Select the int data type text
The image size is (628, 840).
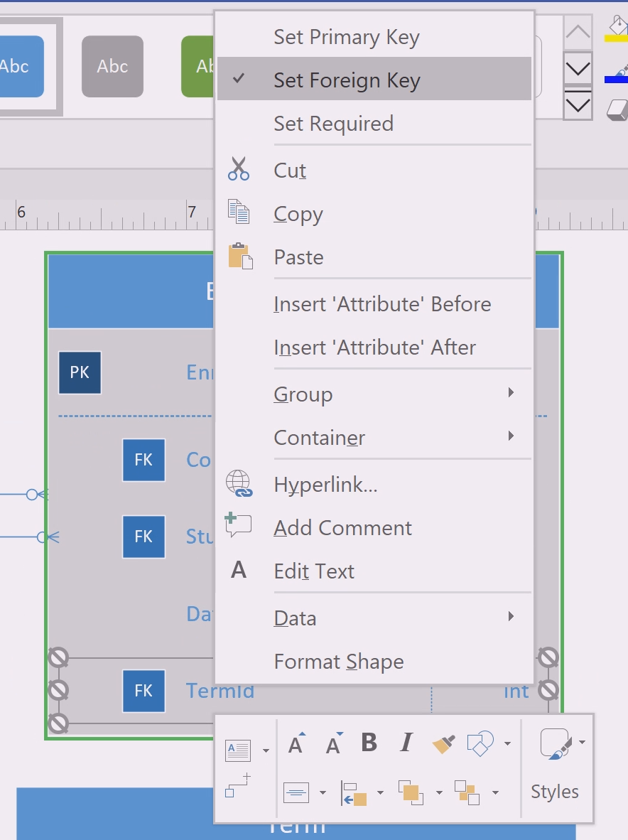click(516, 691)
